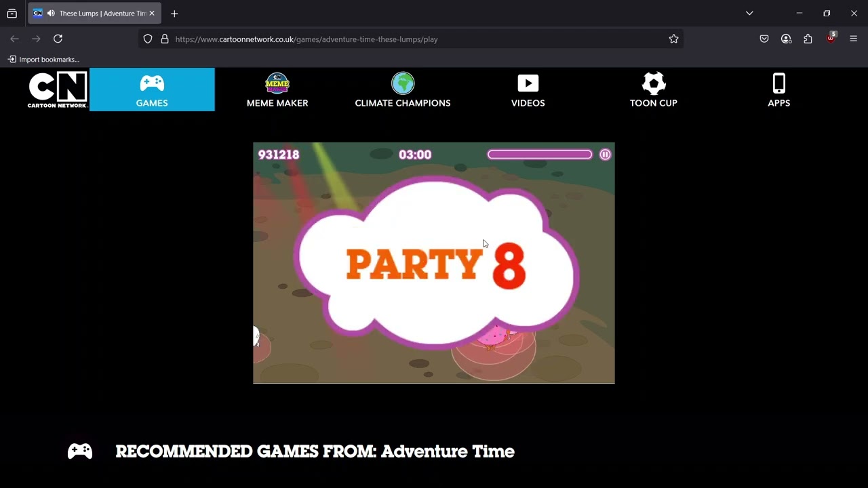Bookmark this page with the star icon

point(673,39)
